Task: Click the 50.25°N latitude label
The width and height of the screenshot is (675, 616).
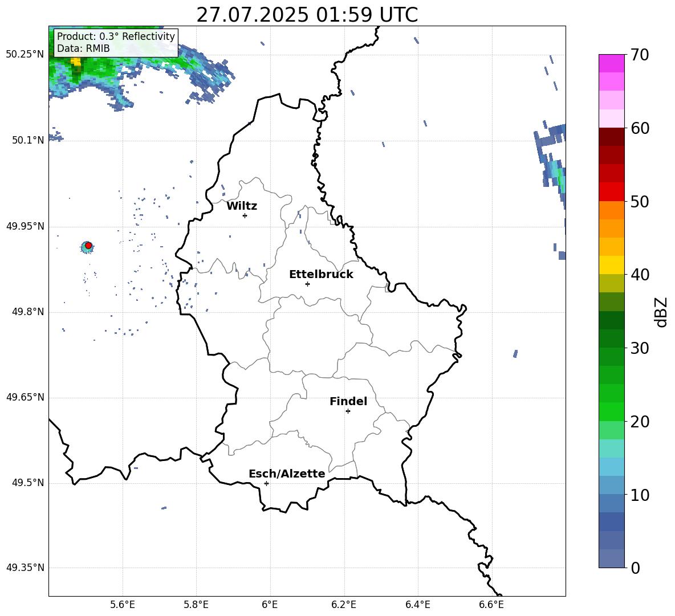Action: (x=25, y=55)
